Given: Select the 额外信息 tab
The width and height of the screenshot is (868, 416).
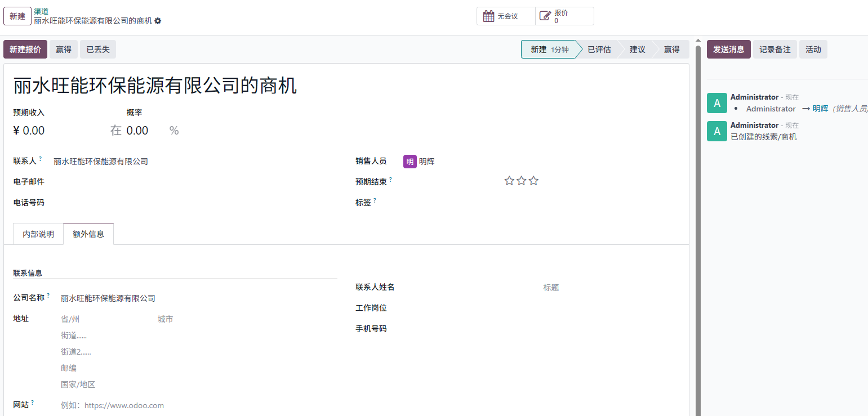Looking at the screenshot, I should pos(88,234).
